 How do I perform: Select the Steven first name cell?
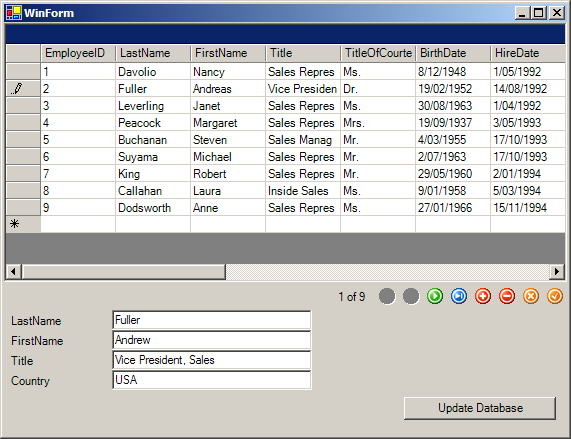point(228,139)
